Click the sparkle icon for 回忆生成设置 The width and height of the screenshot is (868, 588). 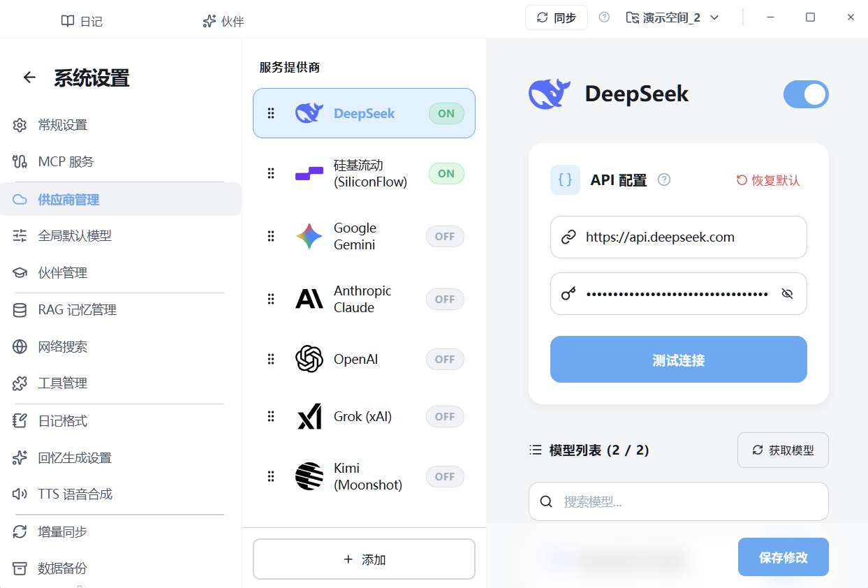(x=20, y=458)
